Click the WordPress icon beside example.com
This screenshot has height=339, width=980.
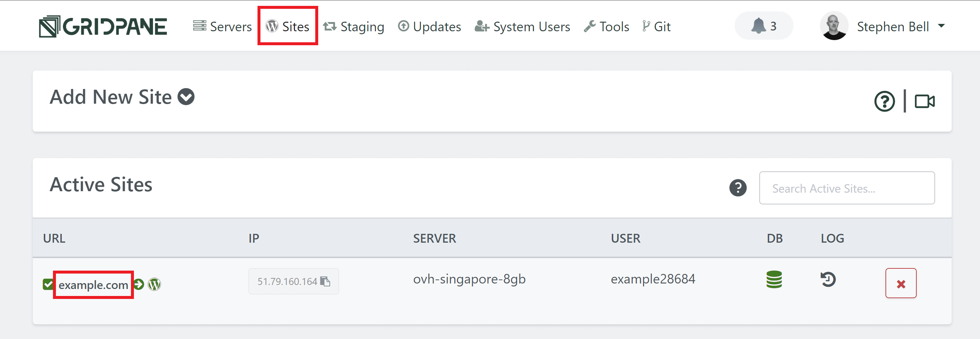(155, 284)
